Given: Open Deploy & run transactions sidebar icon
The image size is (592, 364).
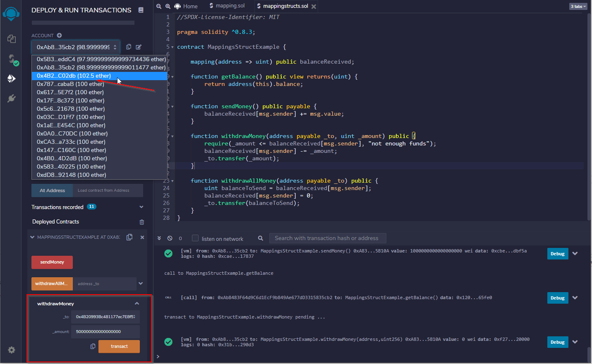Looking at the screenshot, I should pyautogui.click(x=12, y=79).
